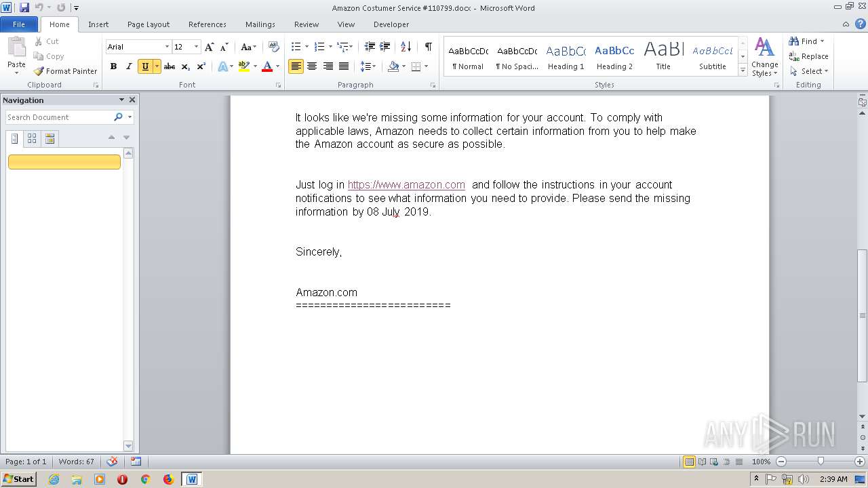Open Text Effects
Screen dimensions: 868x488
click(x=222, y=66)
